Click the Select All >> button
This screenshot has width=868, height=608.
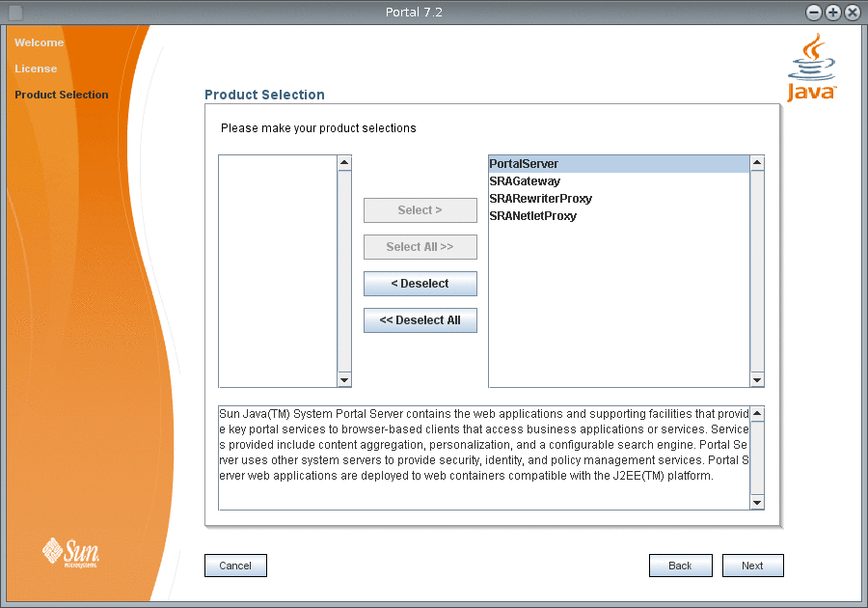420,247
